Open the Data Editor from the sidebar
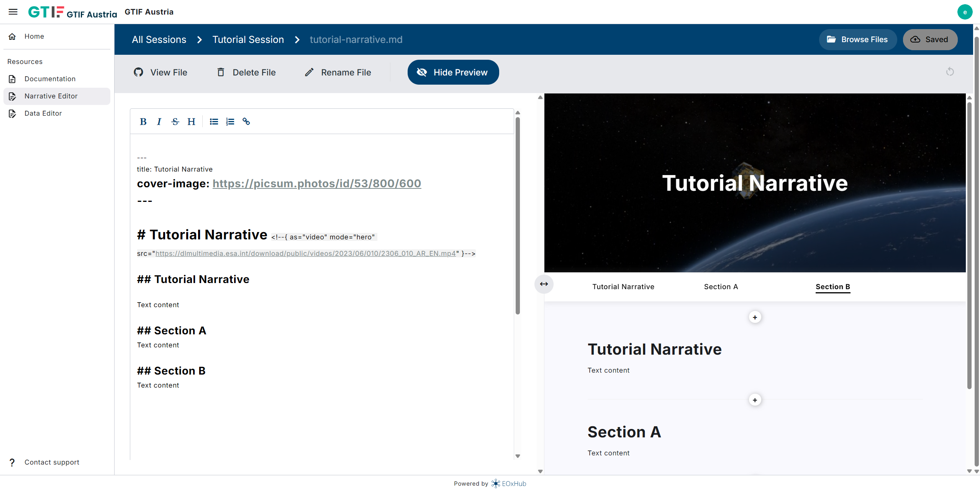Viewport: 980px width, 491px height. (43, 113)
